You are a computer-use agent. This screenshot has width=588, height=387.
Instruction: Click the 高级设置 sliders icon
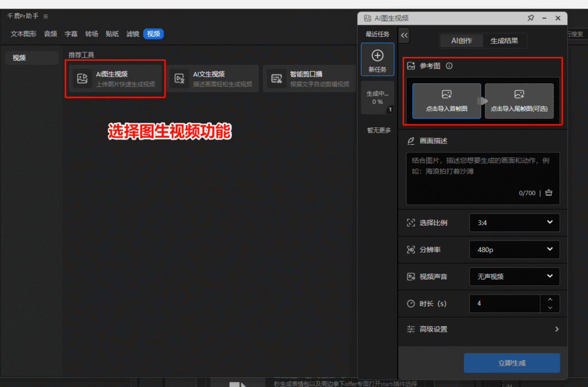coord(411,330)
